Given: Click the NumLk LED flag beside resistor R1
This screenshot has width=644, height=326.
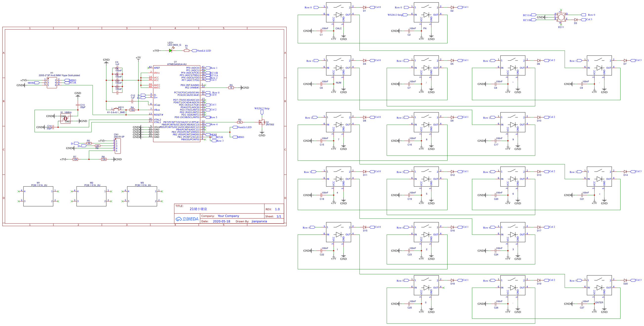Looking at the screenshot, I should 201,51.
